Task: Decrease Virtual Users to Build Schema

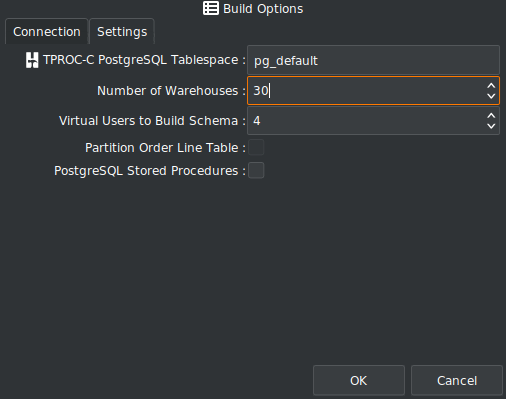Action: tap(491, 126)
